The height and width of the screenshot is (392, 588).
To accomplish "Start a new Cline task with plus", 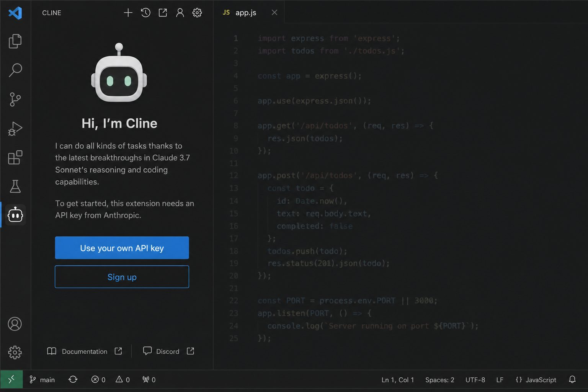I will pyautogui.click(x=128, y=13).
